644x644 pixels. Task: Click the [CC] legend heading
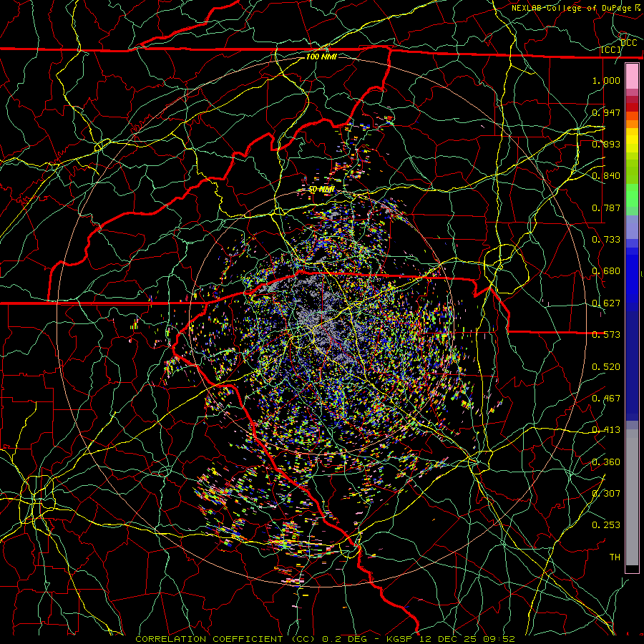[611, 49]
